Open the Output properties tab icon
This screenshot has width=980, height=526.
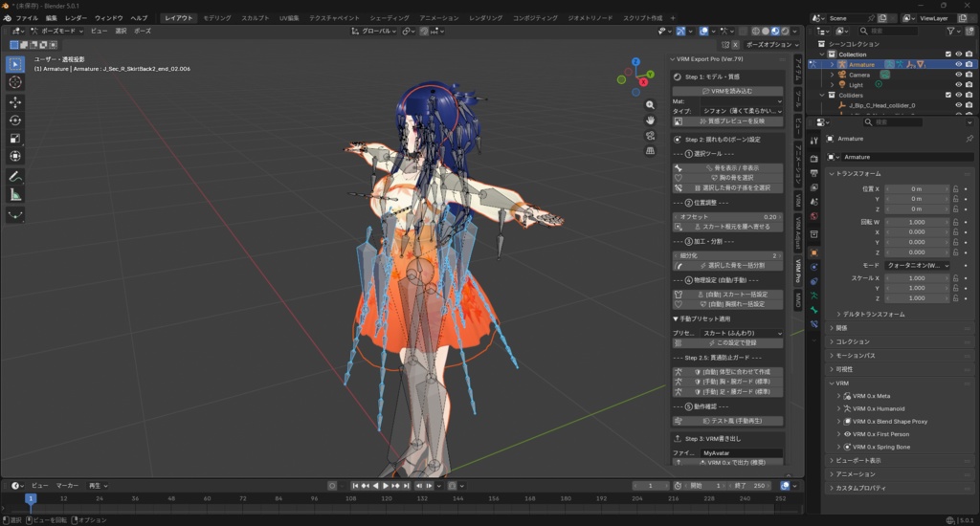(x=813, y=173)
